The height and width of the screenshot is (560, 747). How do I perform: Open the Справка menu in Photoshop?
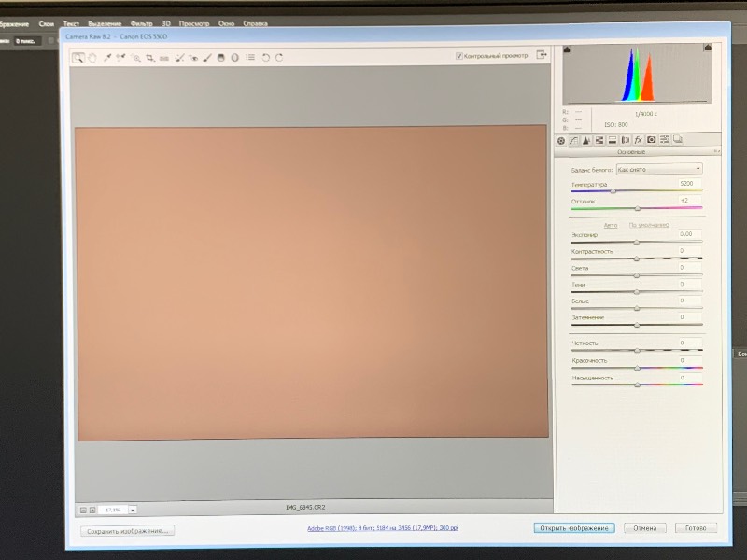[x=255, y=23]
